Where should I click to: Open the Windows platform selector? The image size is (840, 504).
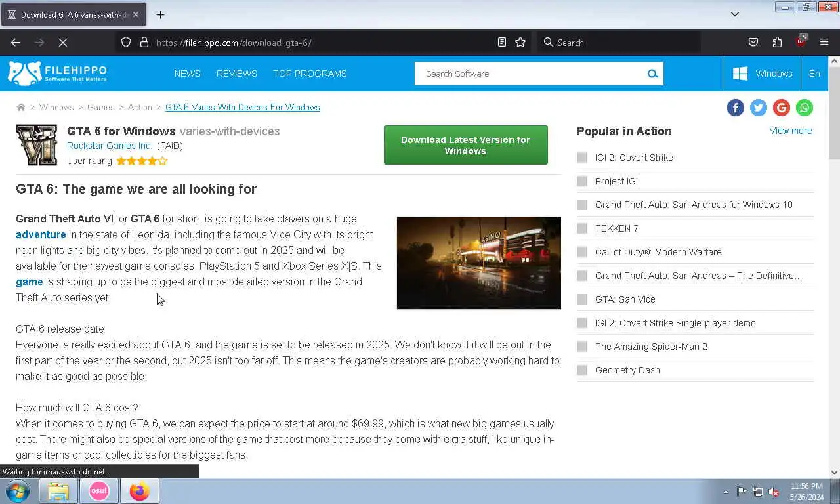tap(763, 73)
